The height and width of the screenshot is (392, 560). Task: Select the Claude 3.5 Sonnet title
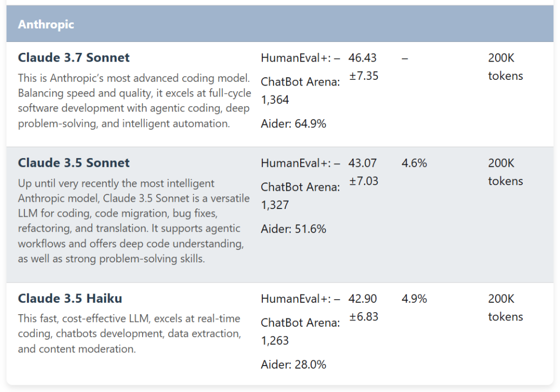click(x=74, y=163)
